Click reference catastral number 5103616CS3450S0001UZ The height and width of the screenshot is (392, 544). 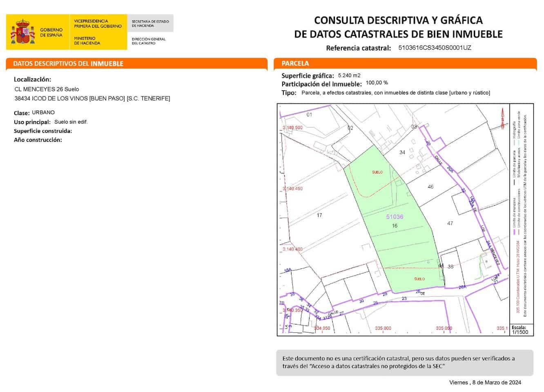[x=434, y=48]
